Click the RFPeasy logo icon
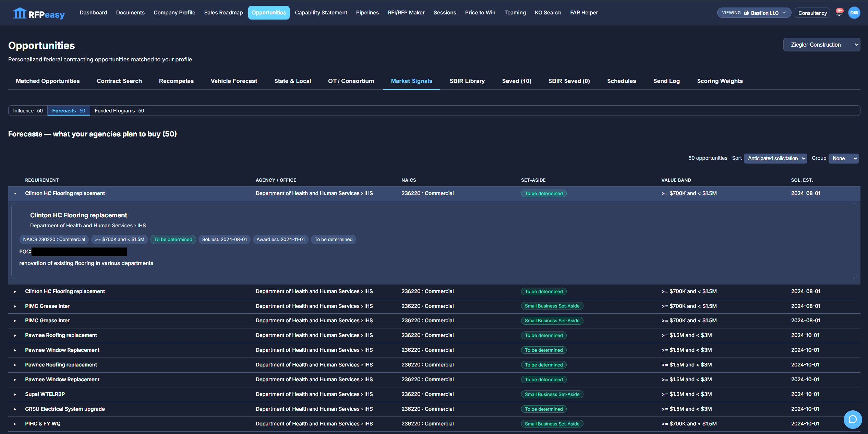This screenshot has height=434, width=868. [x=20, y=13]
